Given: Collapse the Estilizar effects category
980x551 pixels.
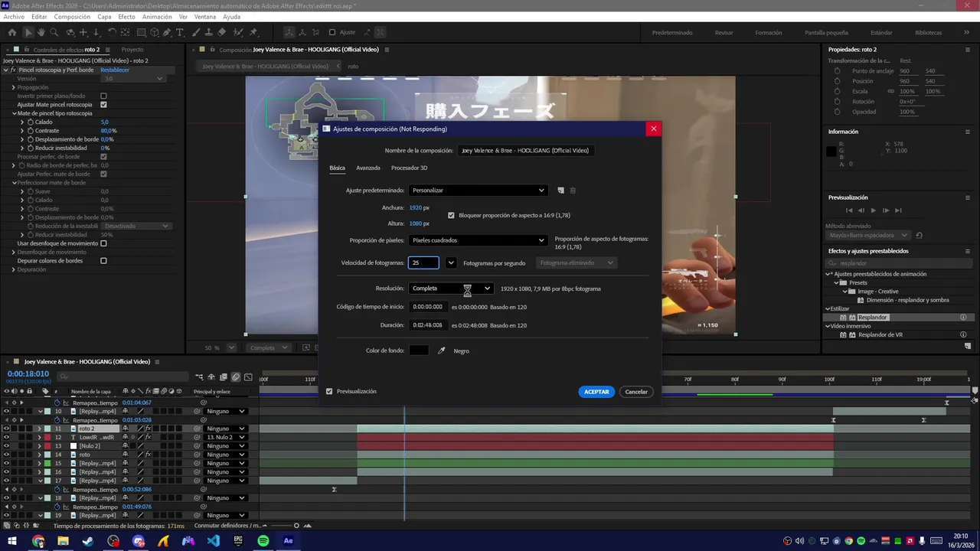Looking at the screenshot, I should pyautogui.click(x=828, y=308).
